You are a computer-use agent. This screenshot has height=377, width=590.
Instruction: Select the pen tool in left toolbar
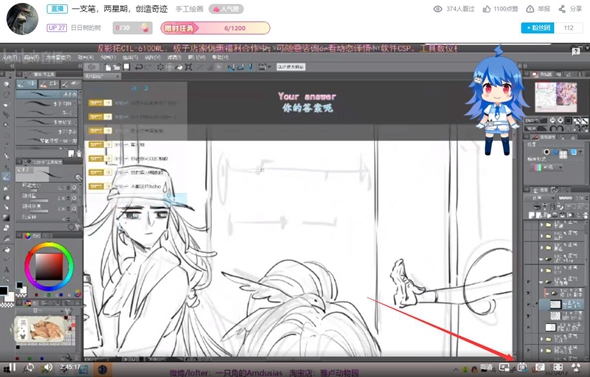click(6, 176)
